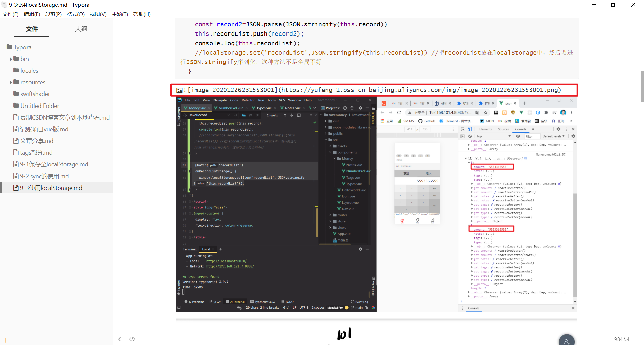This screenshot has width=644, height=345.
Task: Open the locales folder
Action: coord(26,71)
